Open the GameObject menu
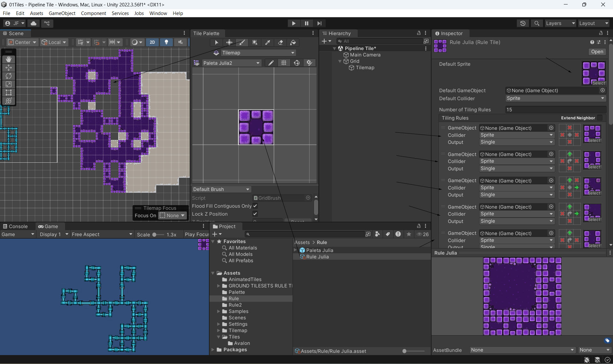 (62, 13)
